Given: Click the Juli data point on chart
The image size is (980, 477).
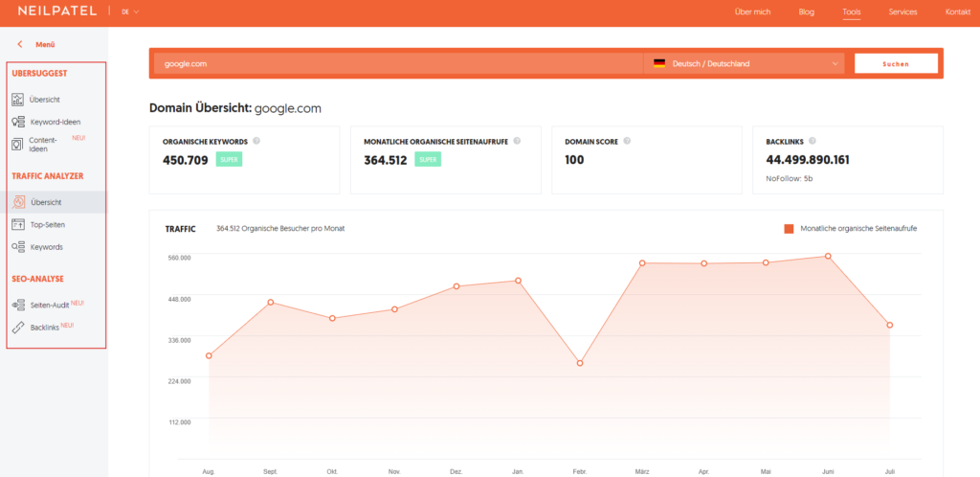Looking at the screenshot, I should pyautogui.click(x=889, y=325).
